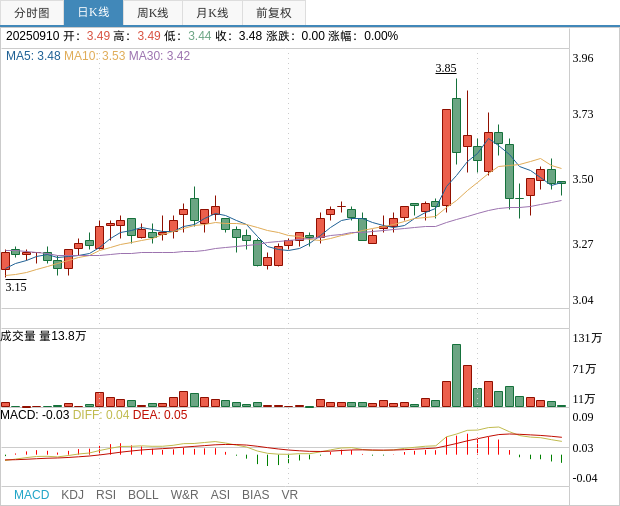Click the MACD: -0.03 value
Viewport: 620px width, 506px height.
pyautogui.click(x=35, y=415)
